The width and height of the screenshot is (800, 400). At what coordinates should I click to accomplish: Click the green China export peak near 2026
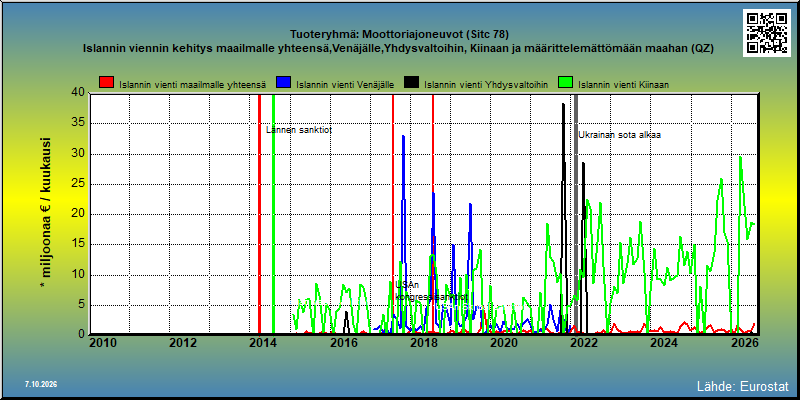(740, 158)
